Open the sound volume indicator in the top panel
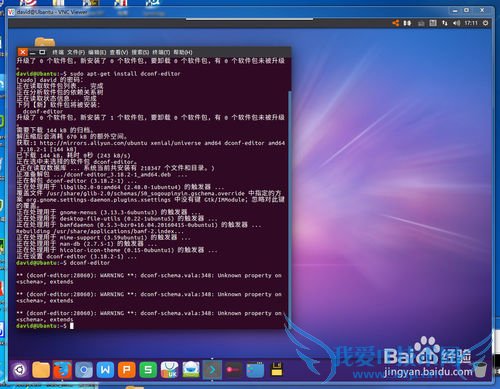Screen dimensions: 500x389 [x=456, y=23]
